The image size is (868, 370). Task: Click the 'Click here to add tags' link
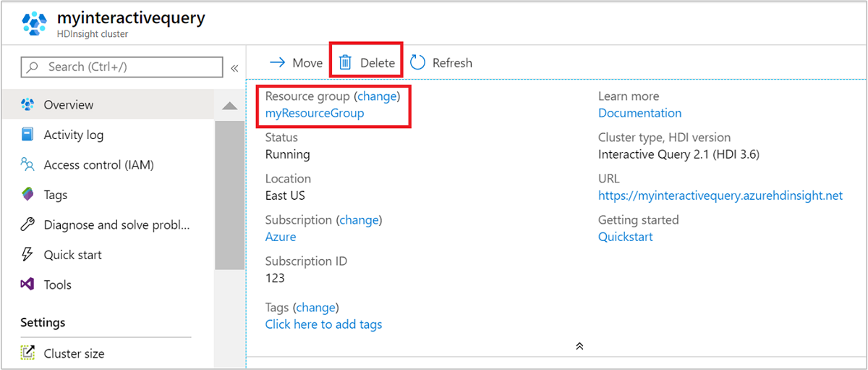[x=323, y=324]
